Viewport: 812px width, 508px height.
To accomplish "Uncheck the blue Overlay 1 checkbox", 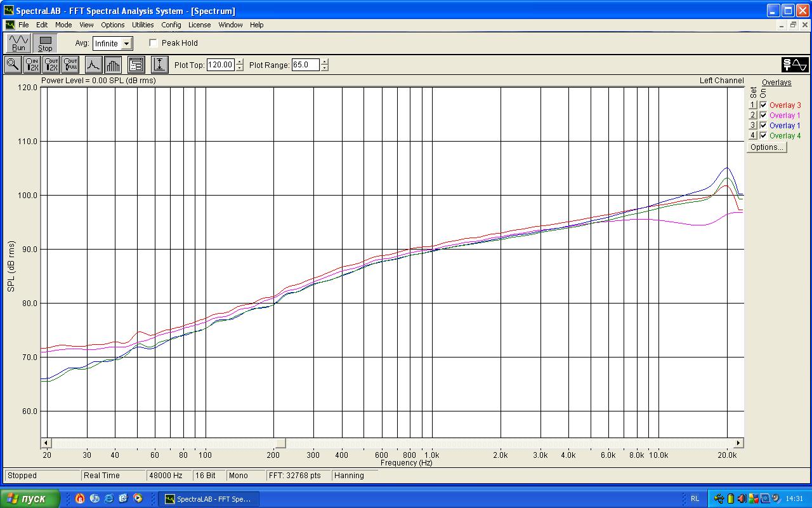I will [x=763, y=126].
